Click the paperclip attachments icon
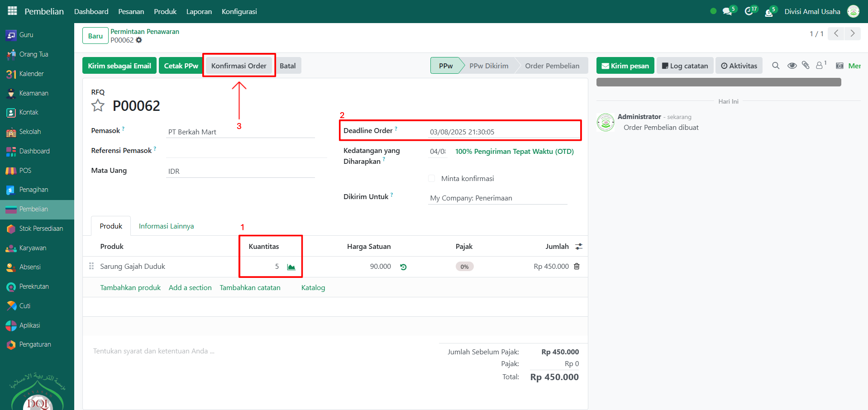The image size is (868, 410). click(806, 66)
